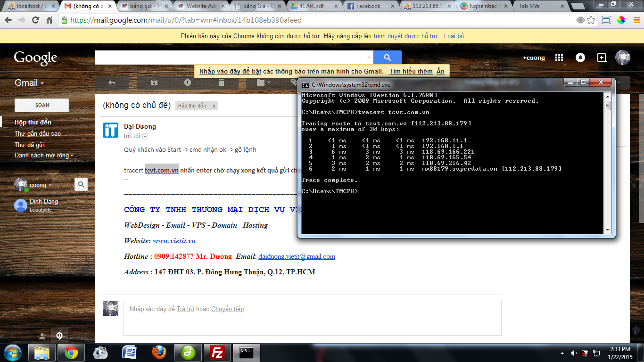
Task: Click the Trả lời reply link
Action: click(185, 309)
